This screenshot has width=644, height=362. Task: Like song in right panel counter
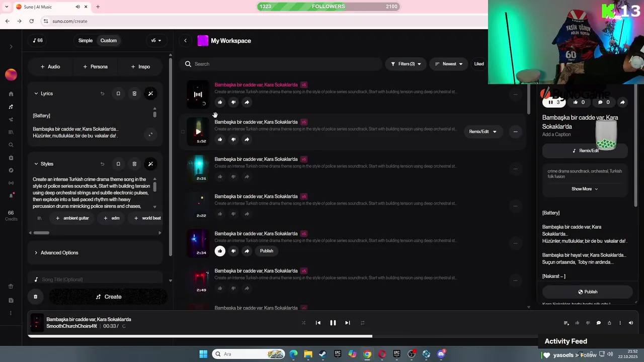579,102
